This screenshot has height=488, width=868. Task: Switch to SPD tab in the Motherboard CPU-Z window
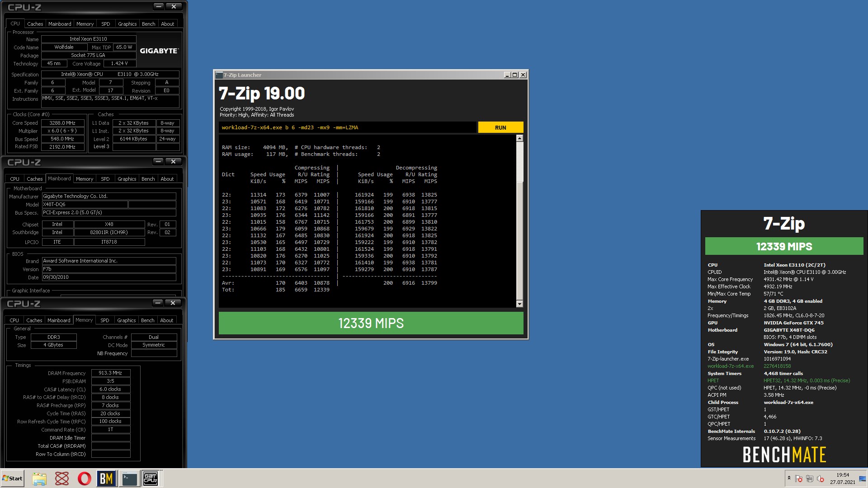(105, 179)
